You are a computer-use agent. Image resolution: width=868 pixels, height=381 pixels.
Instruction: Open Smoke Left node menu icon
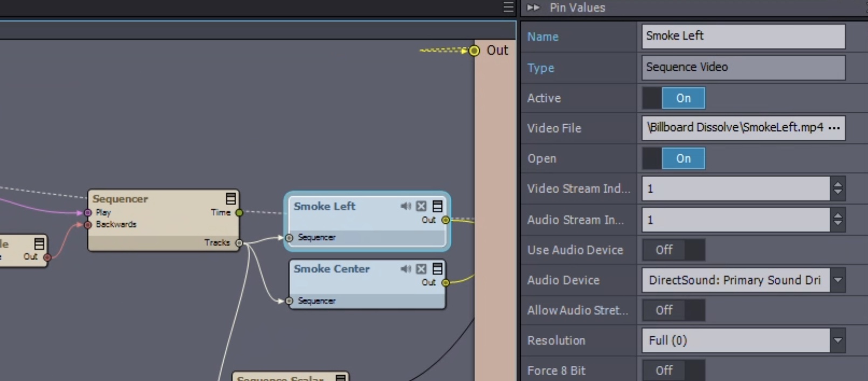click(438, 206)
